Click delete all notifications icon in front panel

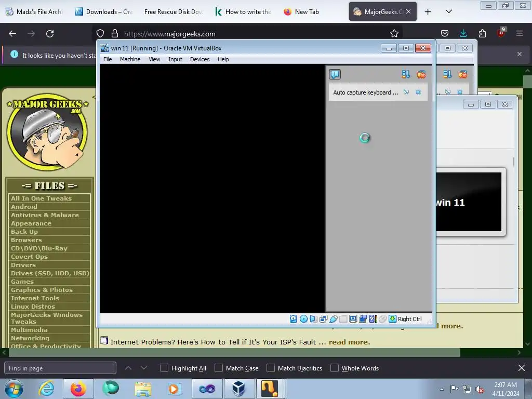pyautogui.click(x=421, y=74)
